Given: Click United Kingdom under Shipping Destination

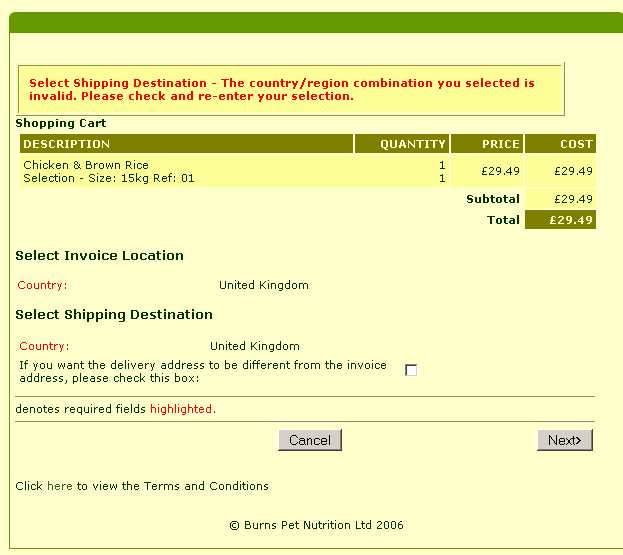Looking at the screenshot, I should pos(255,346).
